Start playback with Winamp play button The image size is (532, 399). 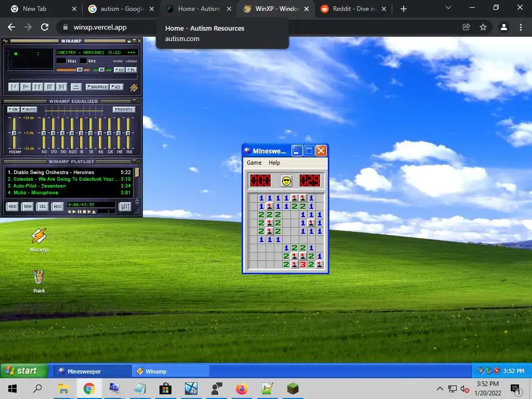point(26,87)
